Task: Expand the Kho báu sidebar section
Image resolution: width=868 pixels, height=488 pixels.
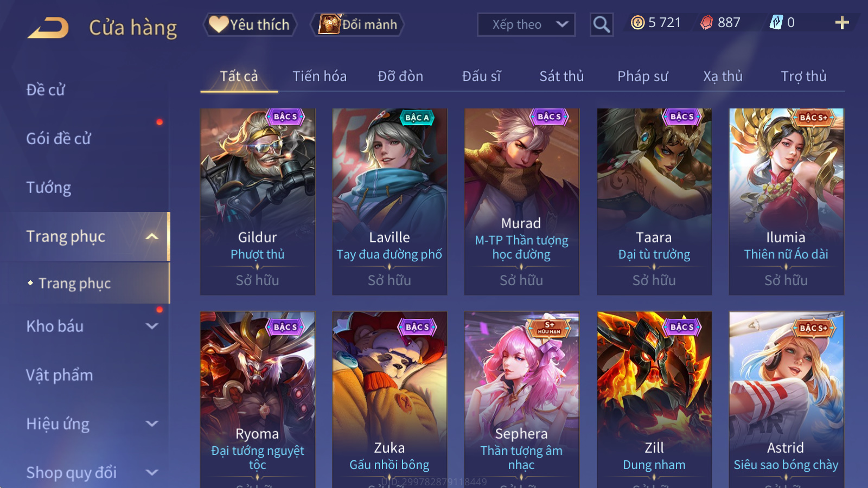Action: pyautogui.click(x=152, y=326)
